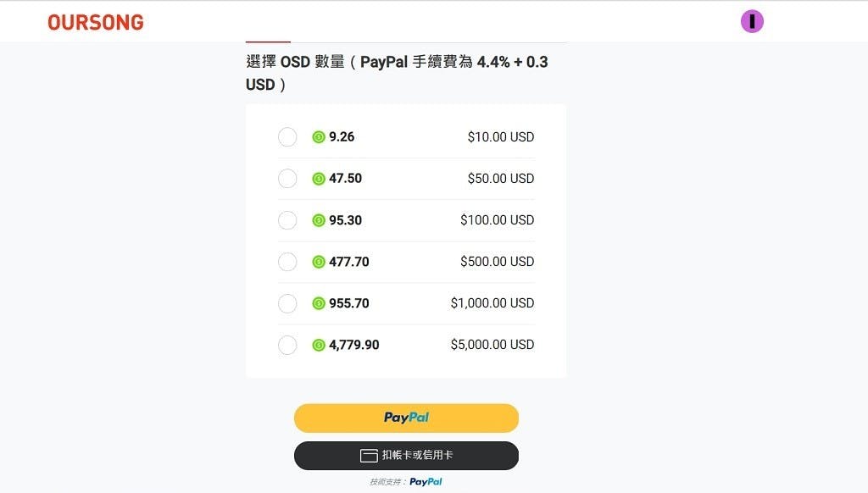Click the green coin icon beside 95.30
Screen dimensions: 868x493
(319, 220)
